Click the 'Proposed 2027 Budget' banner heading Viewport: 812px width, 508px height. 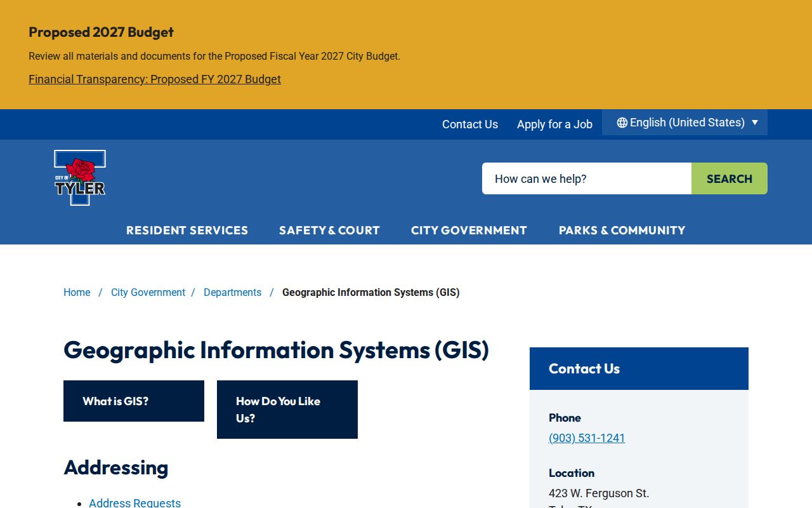coord(101,32)
